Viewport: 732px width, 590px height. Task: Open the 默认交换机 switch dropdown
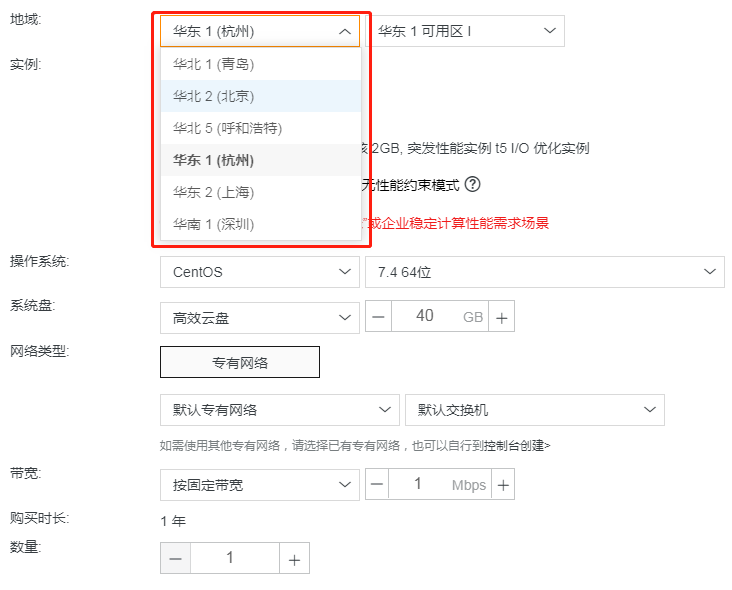click(x=534, y=409)
